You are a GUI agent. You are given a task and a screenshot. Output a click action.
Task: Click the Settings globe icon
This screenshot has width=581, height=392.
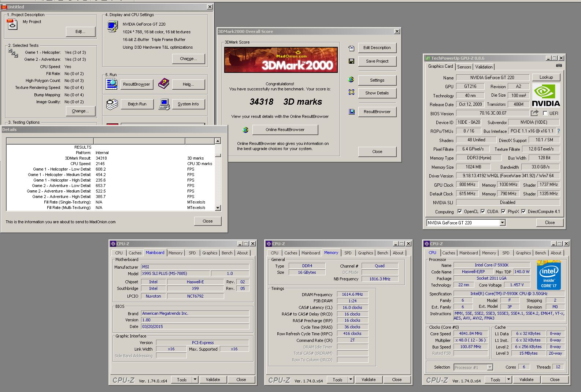tap(351, 79)
